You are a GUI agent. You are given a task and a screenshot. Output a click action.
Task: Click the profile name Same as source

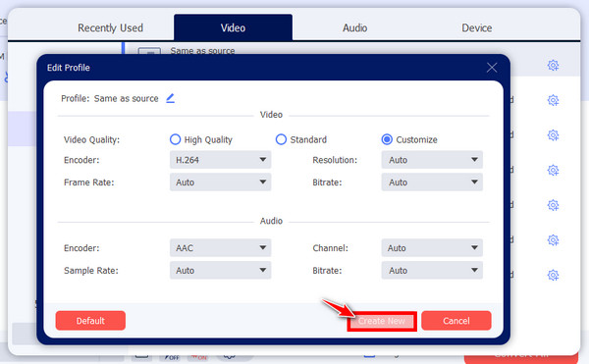click(x=127, y=99)
